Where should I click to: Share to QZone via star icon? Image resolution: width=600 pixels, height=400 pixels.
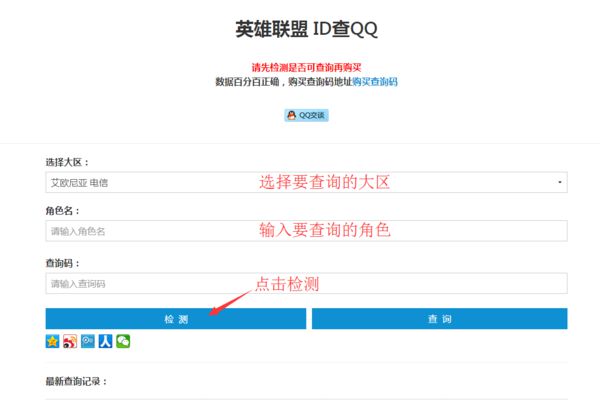[x=52, y=341]
